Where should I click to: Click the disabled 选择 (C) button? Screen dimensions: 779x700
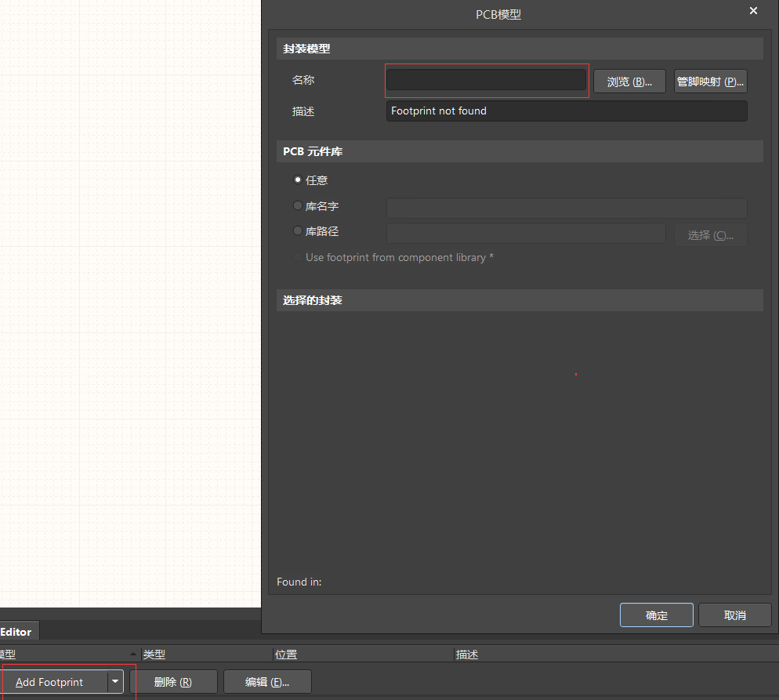711,235
